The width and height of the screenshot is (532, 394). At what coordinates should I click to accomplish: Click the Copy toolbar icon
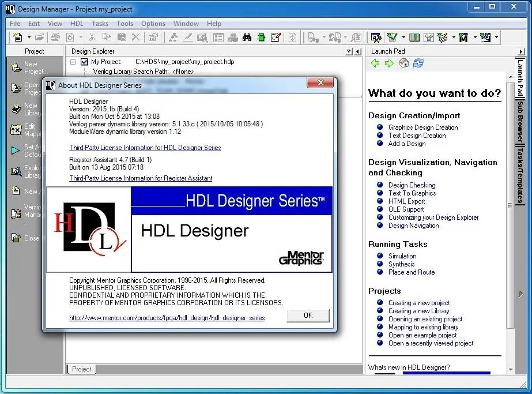point(107,37)
